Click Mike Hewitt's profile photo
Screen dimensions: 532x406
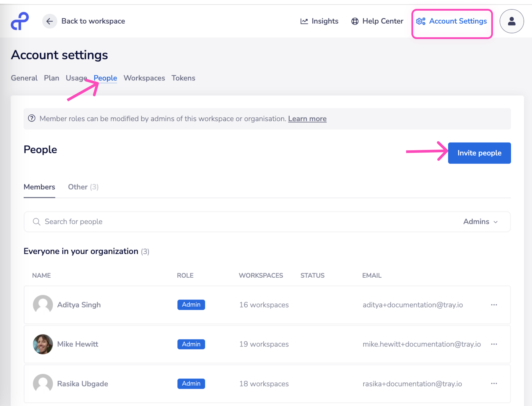click(x=43, y=344)
